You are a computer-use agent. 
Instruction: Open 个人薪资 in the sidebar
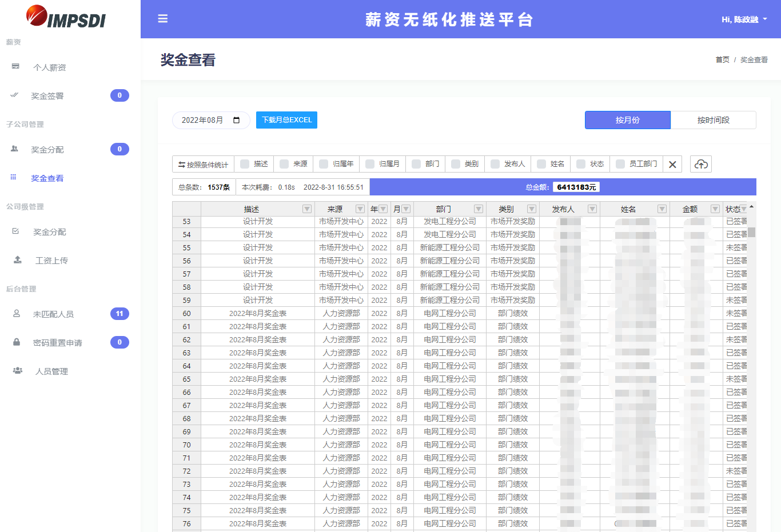50,67
